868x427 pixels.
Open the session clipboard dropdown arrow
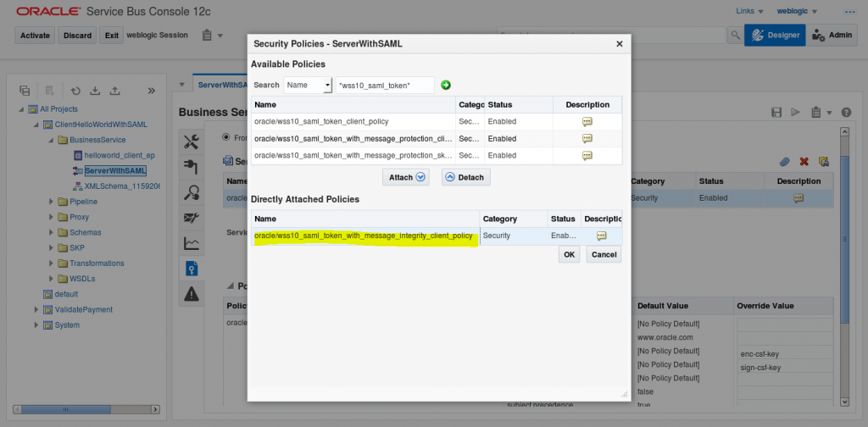coord(220,36)
